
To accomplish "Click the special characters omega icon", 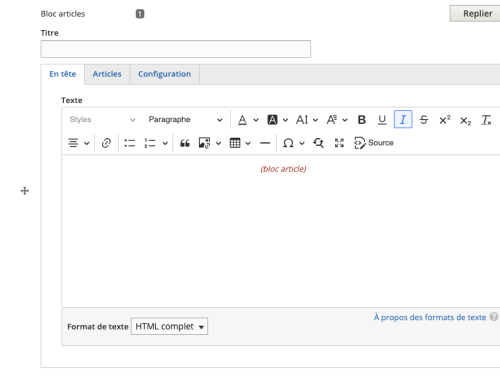I will coord(288,143).
